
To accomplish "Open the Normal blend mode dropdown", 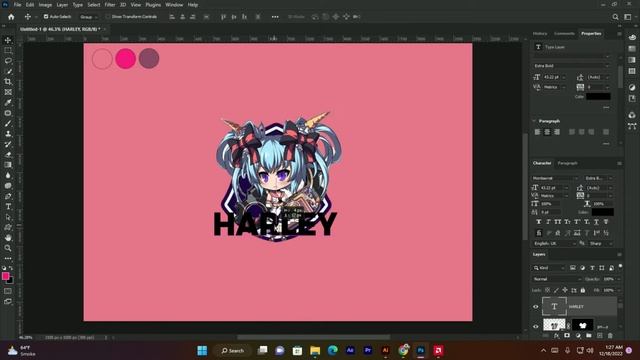I will [557, 279].
